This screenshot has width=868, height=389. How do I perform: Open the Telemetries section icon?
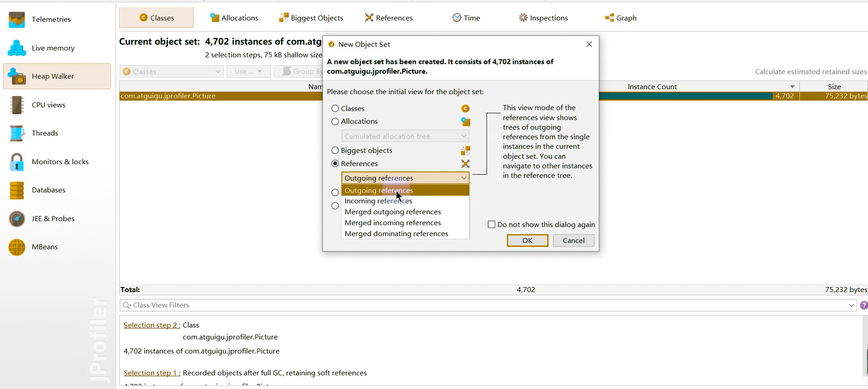[17, 20]
